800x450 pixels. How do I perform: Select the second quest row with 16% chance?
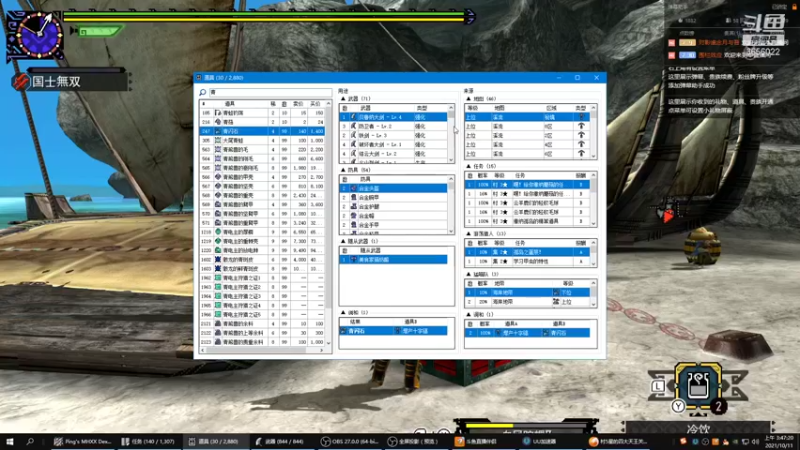[x=527, y=194]
